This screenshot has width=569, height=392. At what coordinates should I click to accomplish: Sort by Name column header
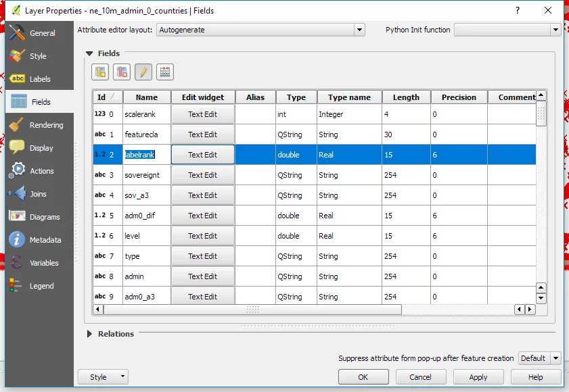pos(147,97)
